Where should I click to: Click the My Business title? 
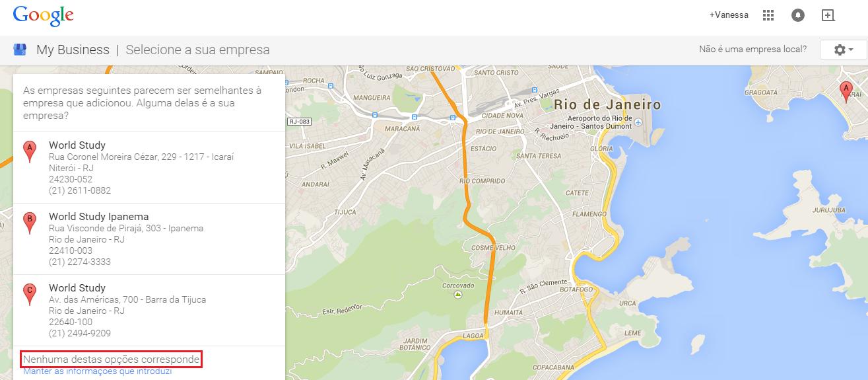tap(73, 50)
